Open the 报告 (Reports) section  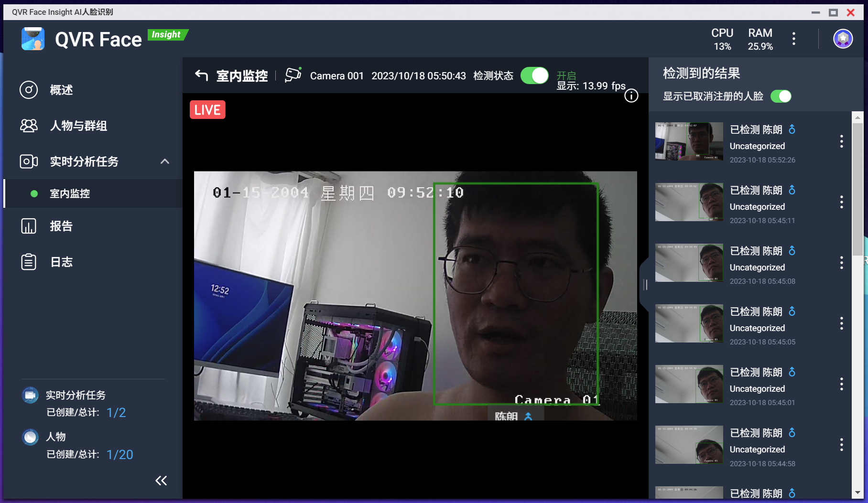tap(60, 226)
